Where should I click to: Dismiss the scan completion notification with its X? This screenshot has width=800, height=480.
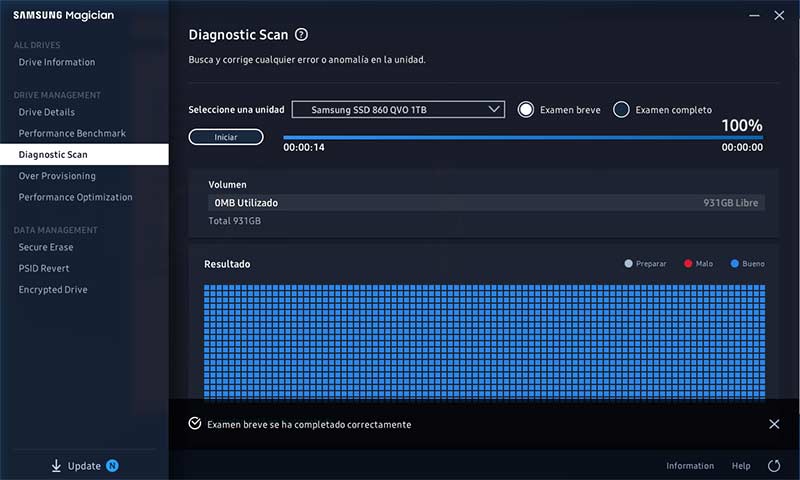pos(774,424)
